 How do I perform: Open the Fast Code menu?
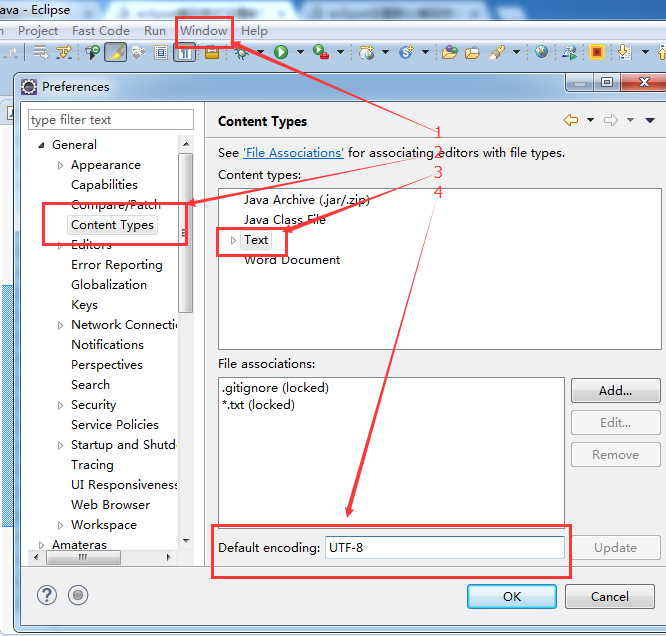[x=101, y=31]
